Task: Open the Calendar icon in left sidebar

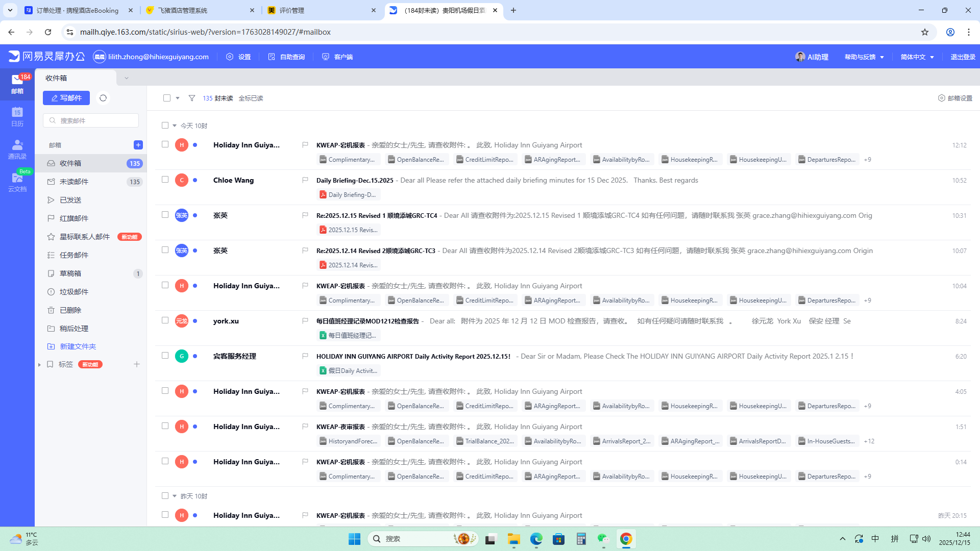Action: pos(17,116)
